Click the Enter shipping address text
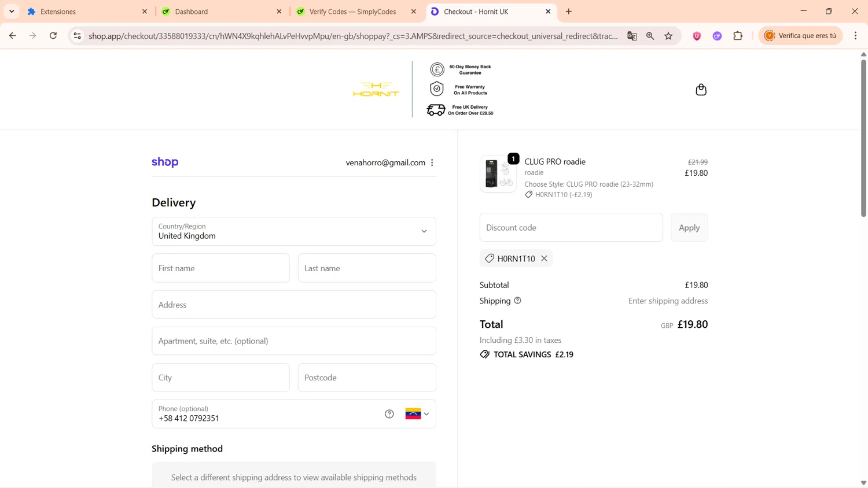This screenshot has width=868, height=488. (668, 301)
